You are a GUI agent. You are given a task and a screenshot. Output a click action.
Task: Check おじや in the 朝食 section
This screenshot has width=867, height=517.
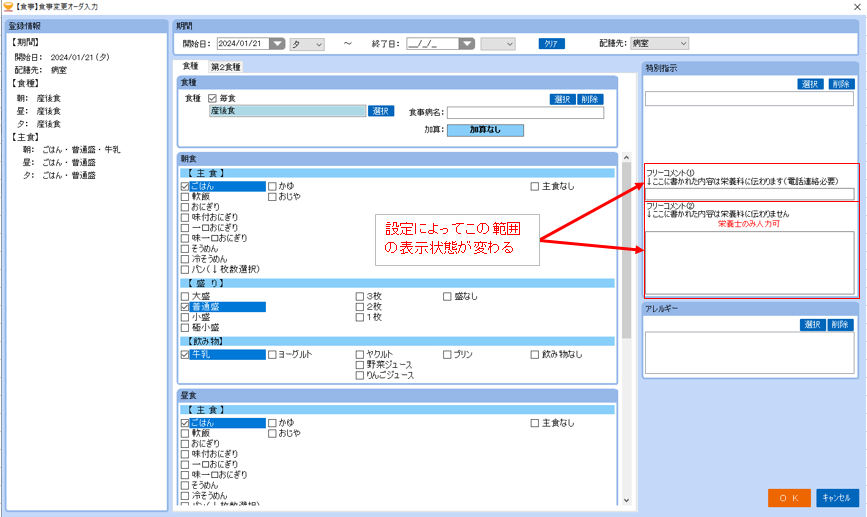272,197
